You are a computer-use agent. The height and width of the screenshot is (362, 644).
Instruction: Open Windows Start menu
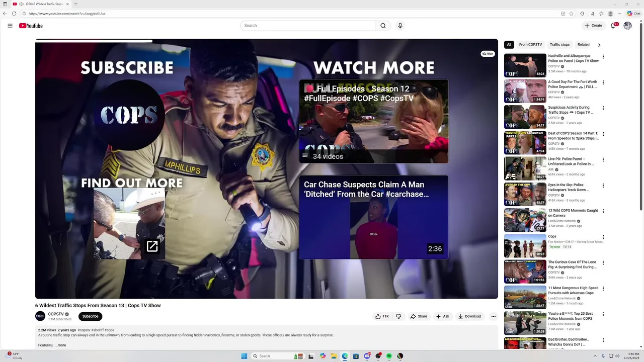(x=244, y=356)
